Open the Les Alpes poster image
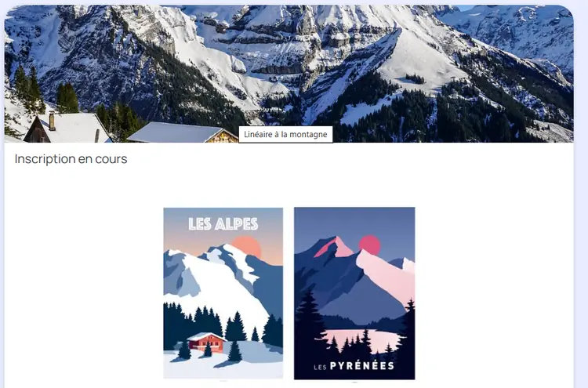This screenshot has width=588, height=388. [223, 293]
